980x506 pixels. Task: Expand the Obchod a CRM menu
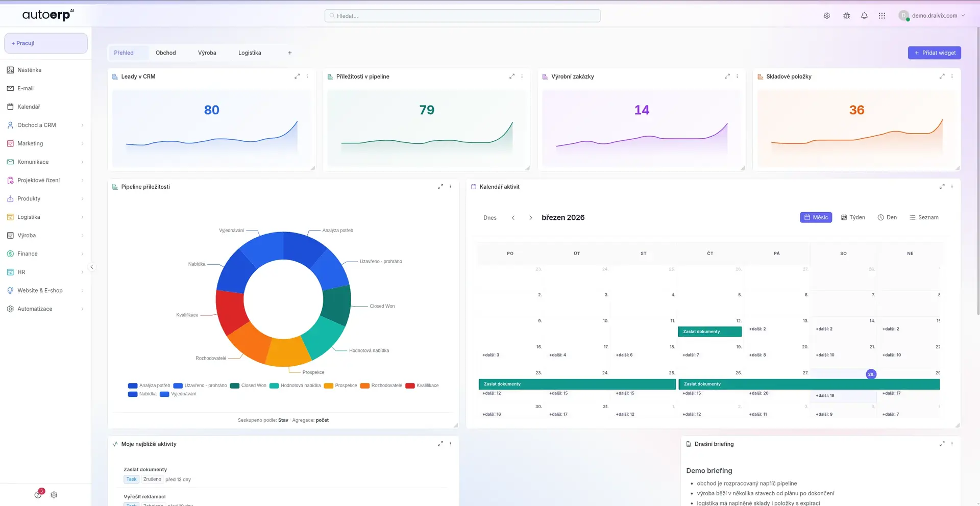coord(36,124)
